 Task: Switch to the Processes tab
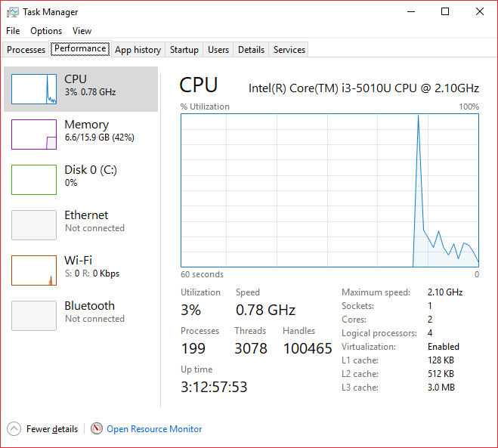pos(26,50)
